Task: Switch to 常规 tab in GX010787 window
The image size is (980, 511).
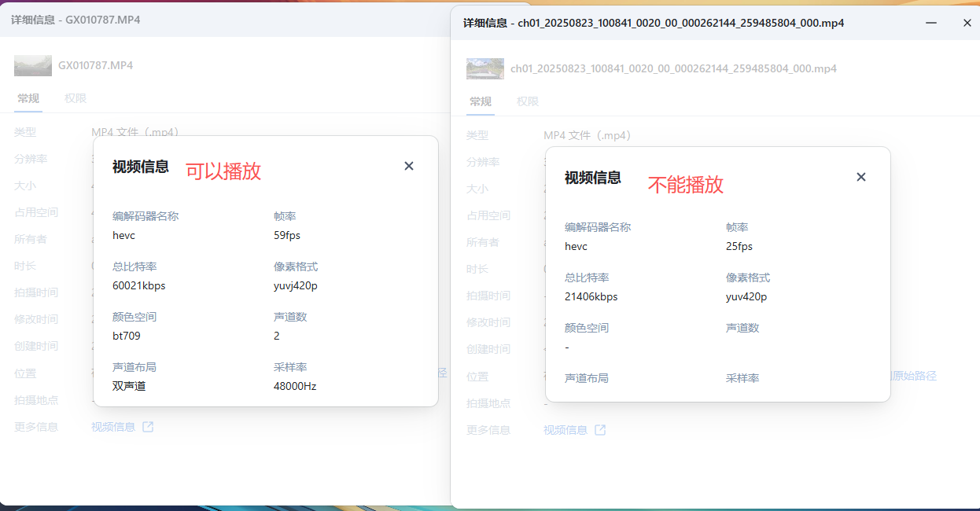Action: 28,98
